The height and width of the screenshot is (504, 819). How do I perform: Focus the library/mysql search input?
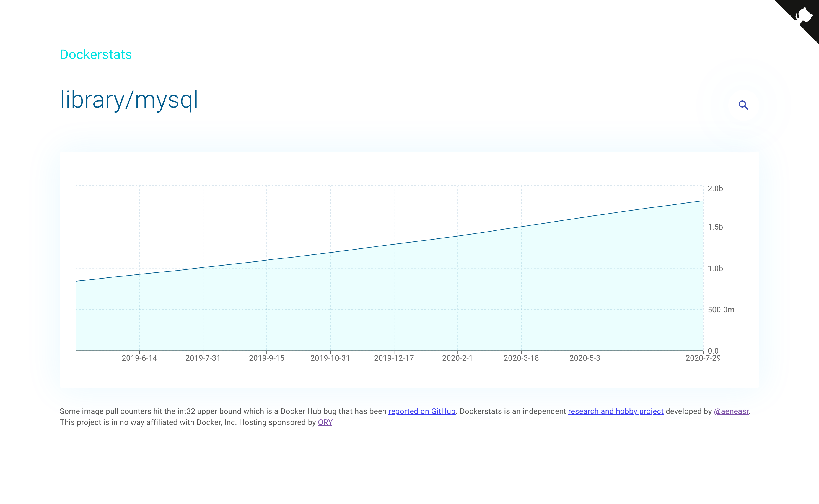pos(387,100)
